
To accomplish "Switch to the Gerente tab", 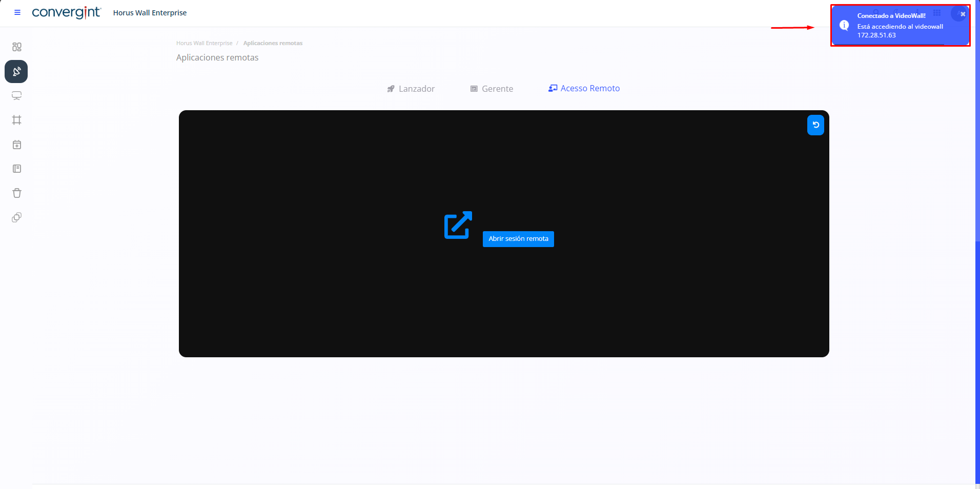I will [x=492, y=89].
